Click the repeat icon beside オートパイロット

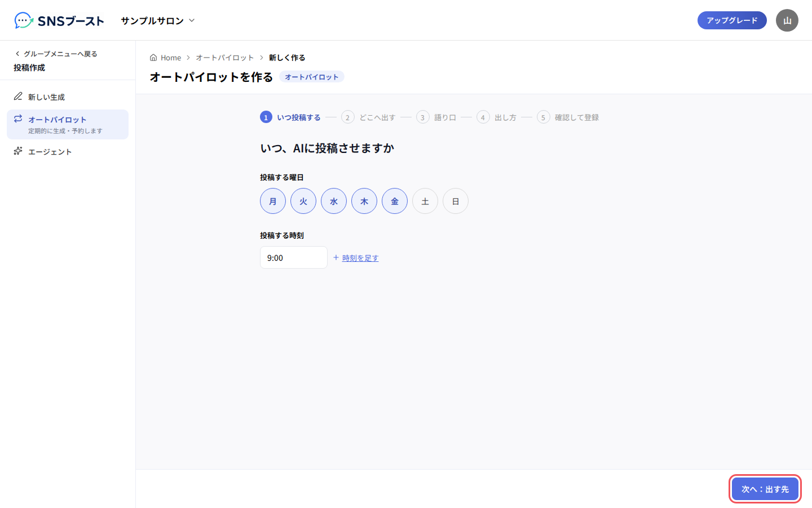18,119
